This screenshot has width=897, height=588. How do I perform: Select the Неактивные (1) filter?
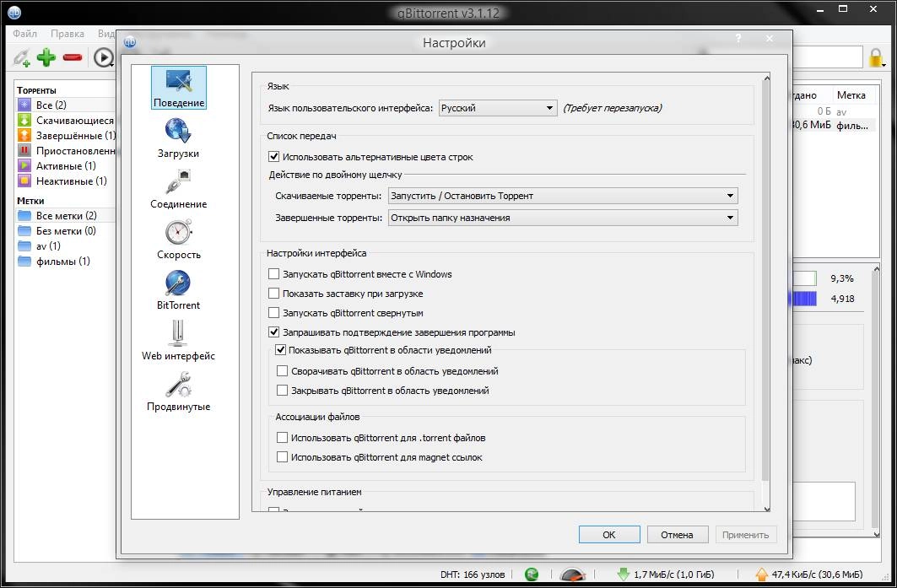click(66, 181)
